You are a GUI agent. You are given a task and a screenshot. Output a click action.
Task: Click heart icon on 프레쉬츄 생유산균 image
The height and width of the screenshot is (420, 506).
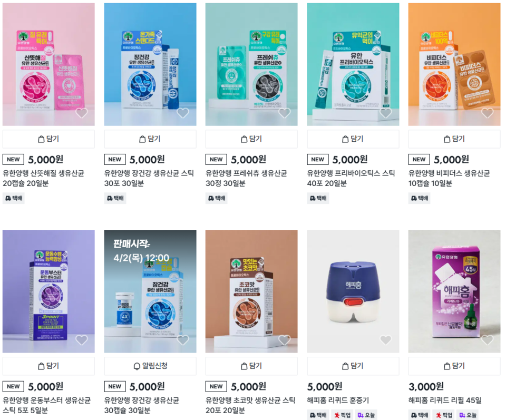[x=284, y=113]
